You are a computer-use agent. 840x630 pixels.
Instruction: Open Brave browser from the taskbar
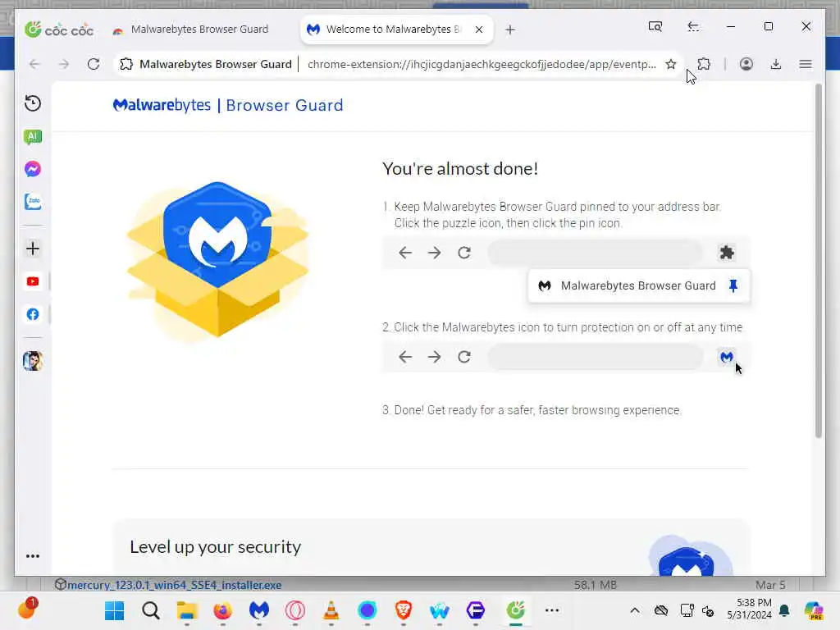(x=404, y=610)
